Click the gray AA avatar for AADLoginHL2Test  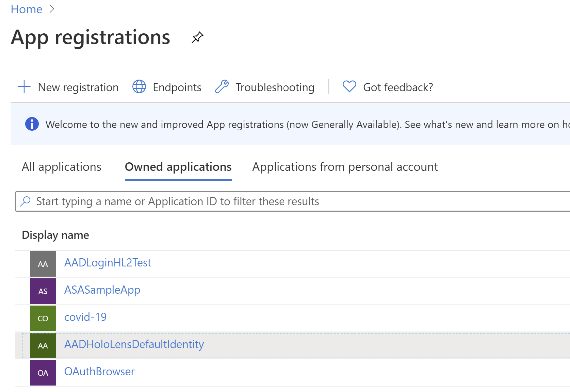43,264
